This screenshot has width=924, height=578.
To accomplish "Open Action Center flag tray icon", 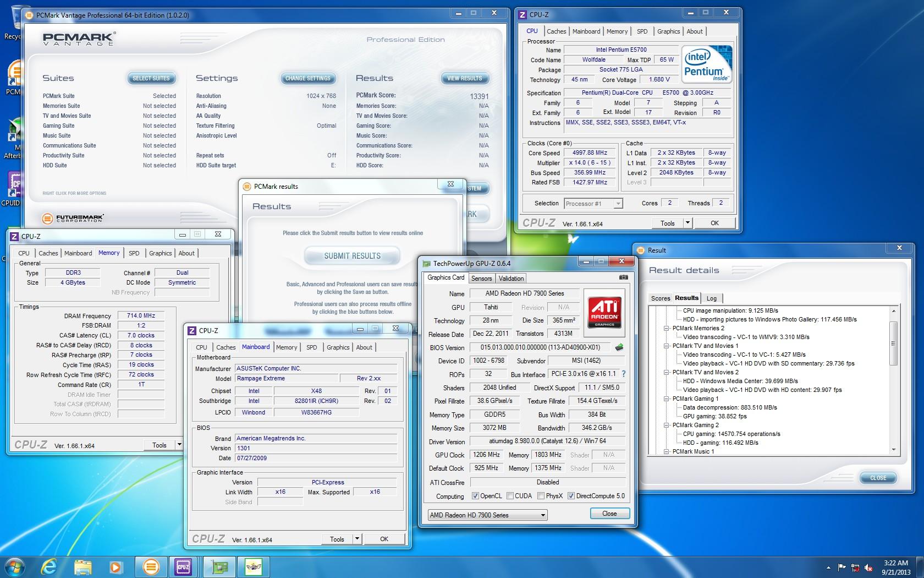I will click(x=842, y=568).
